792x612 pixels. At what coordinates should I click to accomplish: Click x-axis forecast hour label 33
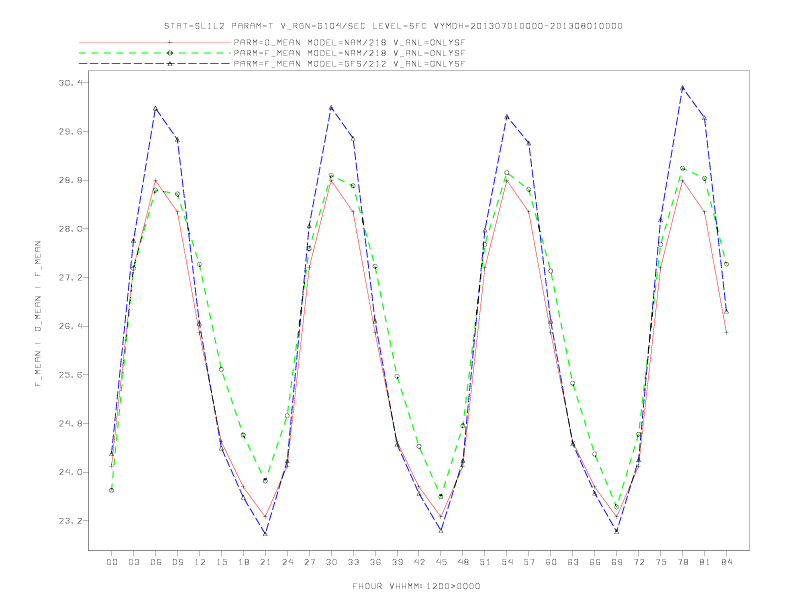353,562
